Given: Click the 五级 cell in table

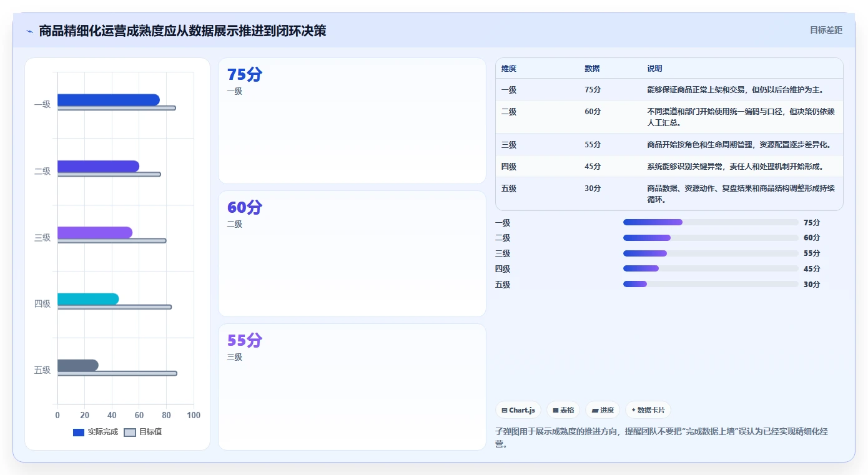Looking at the screenshot, I should (x=509, y=189).
